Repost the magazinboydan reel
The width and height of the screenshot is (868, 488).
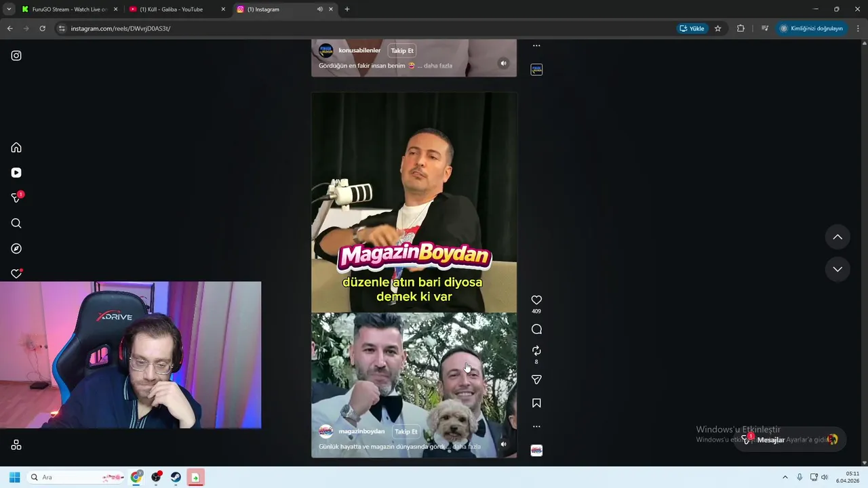536,350
